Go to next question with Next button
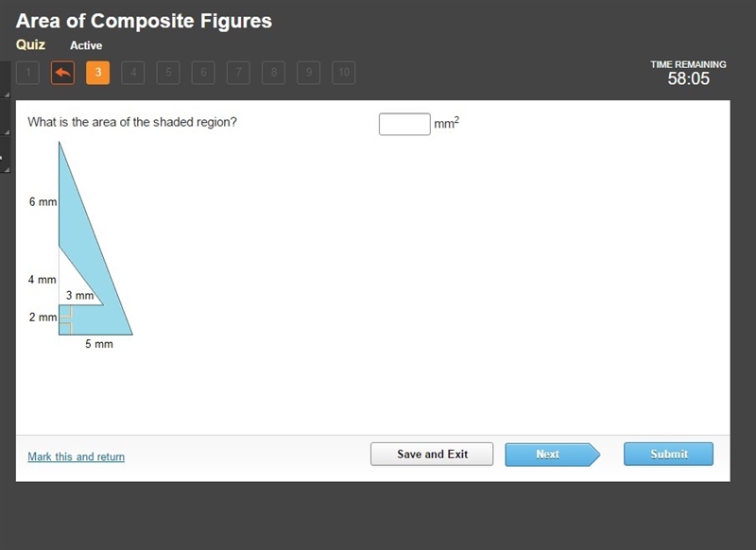 (552, 455)
